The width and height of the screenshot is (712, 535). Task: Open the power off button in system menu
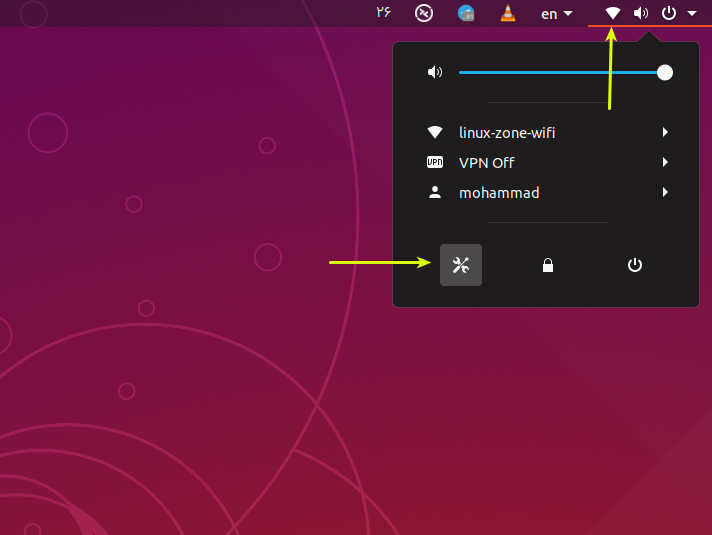pyautogui.click(x=634, y=265)
